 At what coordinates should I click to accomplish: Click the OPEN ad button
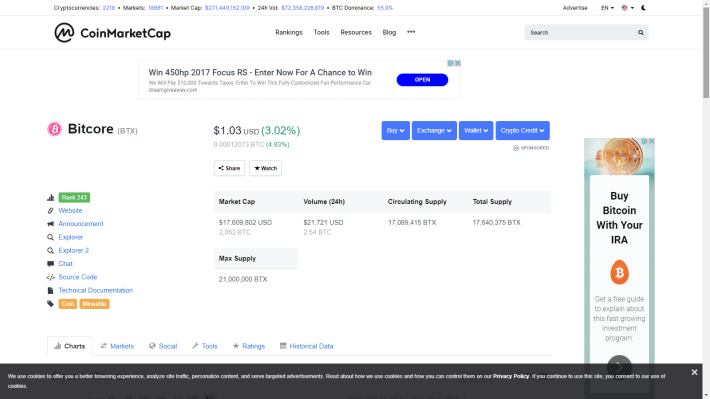(x=422, y=80)
